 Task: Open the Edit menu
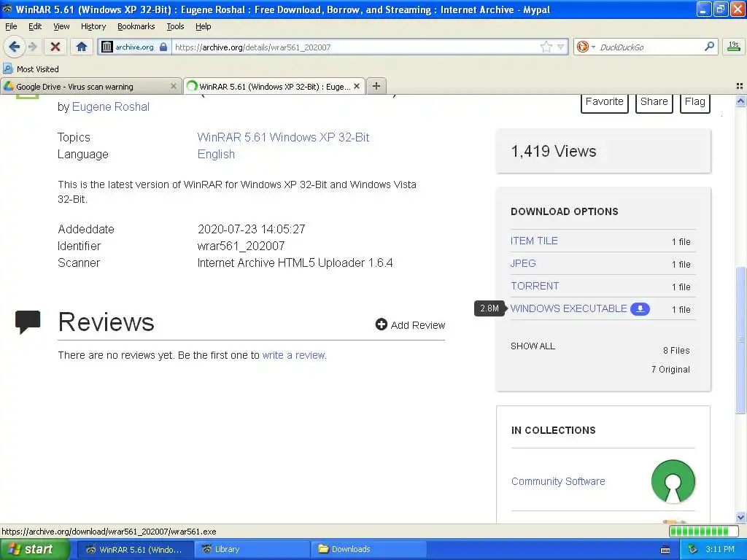(x=35, y=26)
